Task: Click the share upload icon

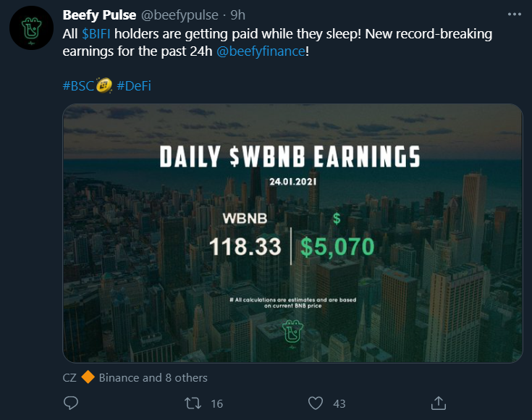Action: click(x=438, y=403)
